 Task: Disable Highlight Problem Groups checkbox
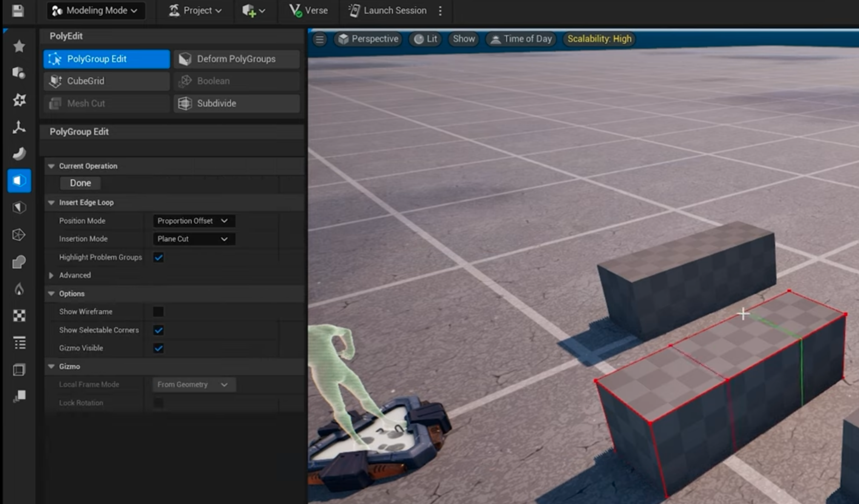point(158,258)
